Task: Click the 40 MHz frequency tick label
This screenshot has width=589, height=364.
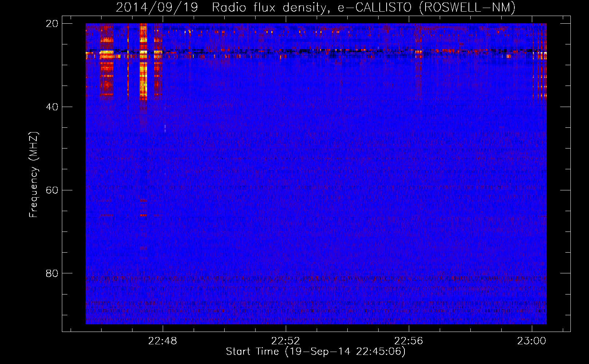Action: [52, 107]
